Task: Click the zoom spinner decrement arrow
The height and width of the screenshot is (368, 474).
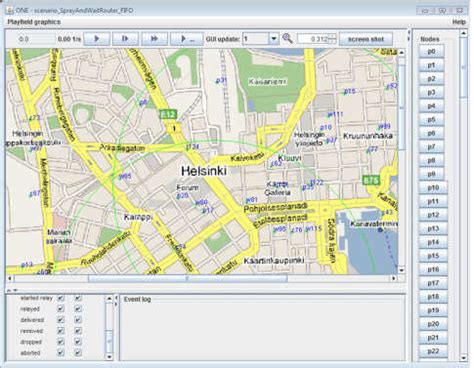Action: click(x=332, y=41)
